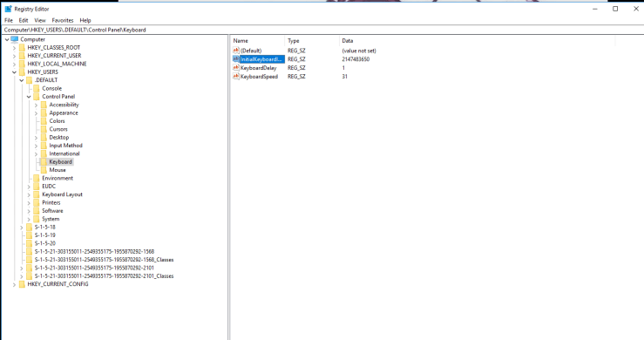
Task: Select the .DEFAULT key label
Action: pyautogui.click(x=46, y=80)
